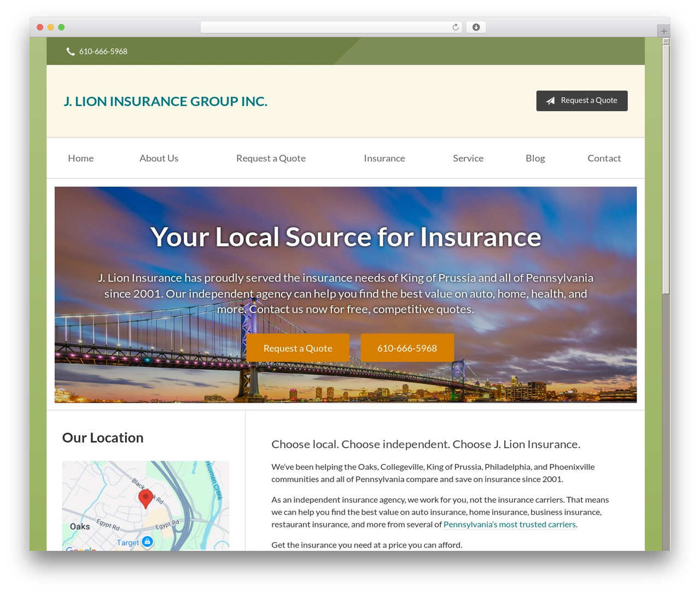Viewport: 700px width, 593px height.
Task: Visit the Blog page
Action: 535,158
